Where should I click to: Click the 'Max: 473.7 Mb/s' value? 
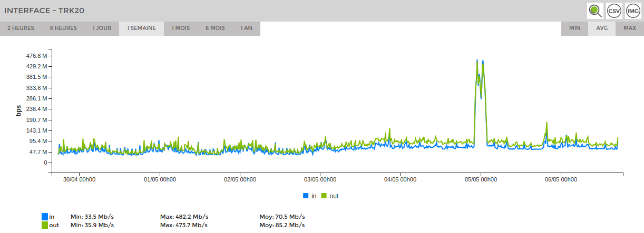[184, 225]
